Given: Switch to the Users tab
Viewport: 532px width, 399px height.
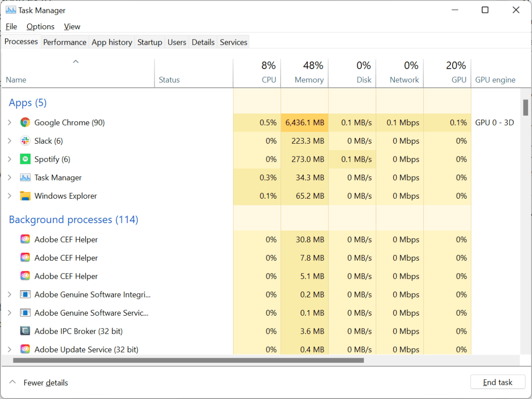Looking at the screenshot, I should tap(177, 42).
